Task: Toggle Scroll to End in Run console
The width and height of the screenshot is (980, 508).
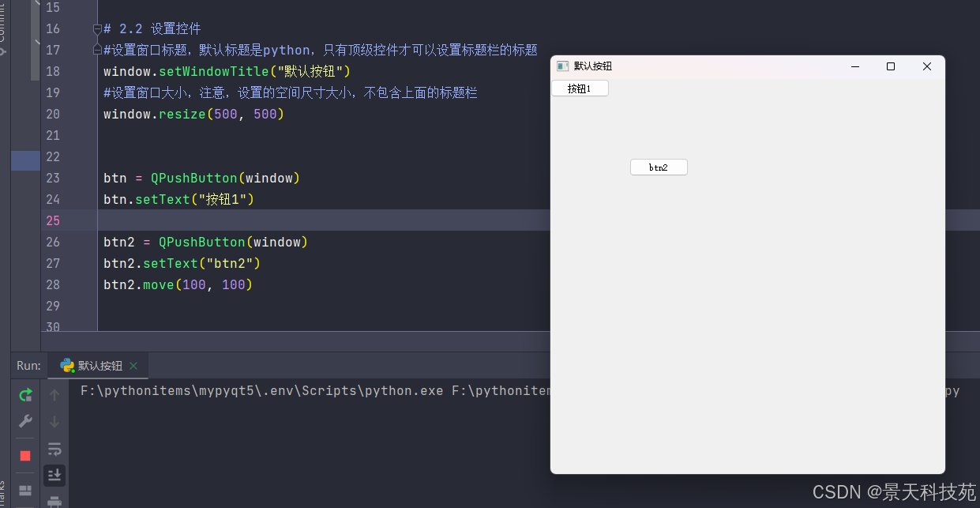Action: coord(54,475)
